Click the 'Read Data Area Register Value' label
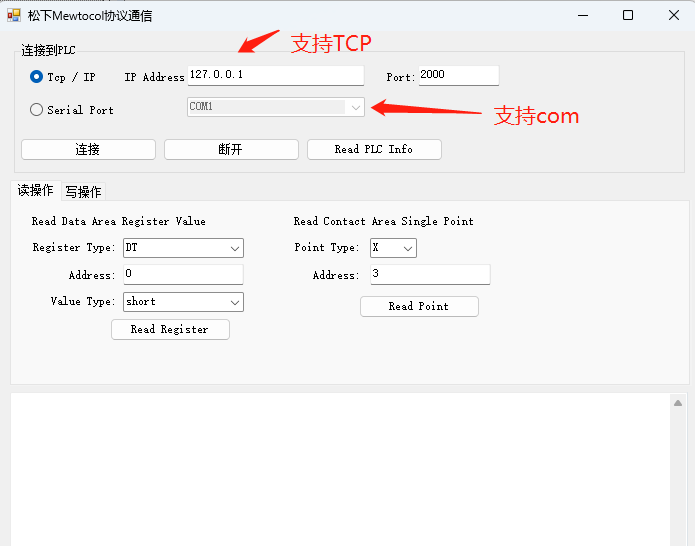 [x=118, y=221]
